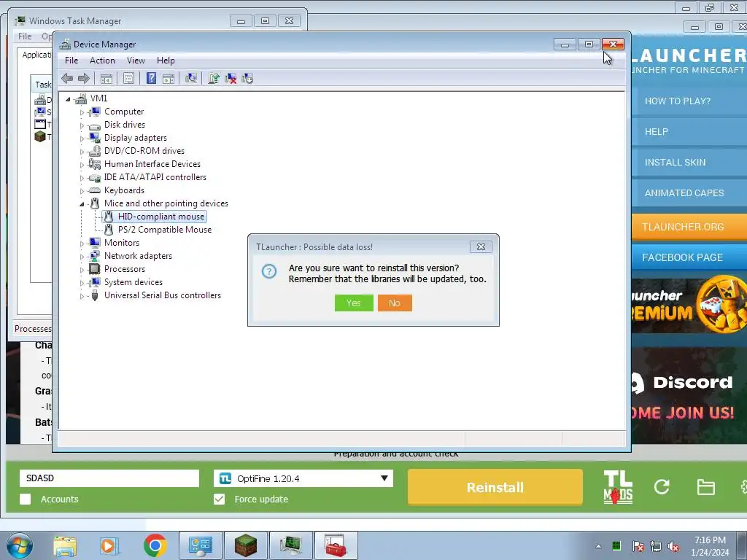Click the Update driver software toolbar icon
Image resolution: width=747 pixels, height=560 pixels.
[214, 79]
